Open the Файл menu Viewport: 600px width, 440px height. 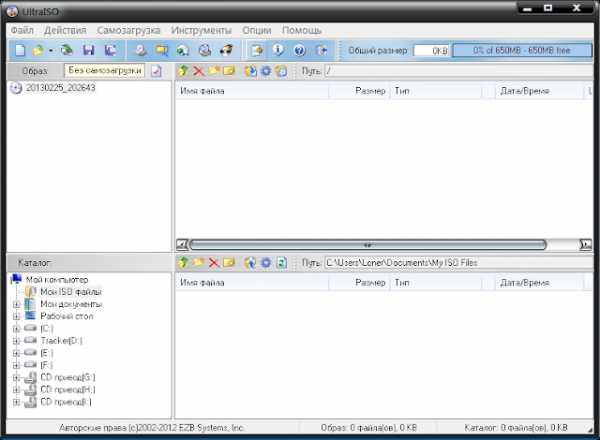pyautogui.click(x=22, y=30)
